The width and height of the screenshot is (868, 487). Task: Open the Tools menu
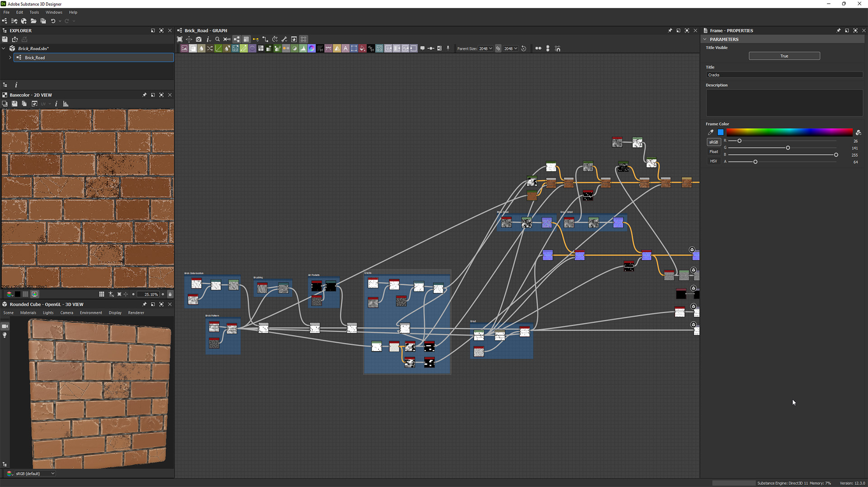tap(34, 12)
